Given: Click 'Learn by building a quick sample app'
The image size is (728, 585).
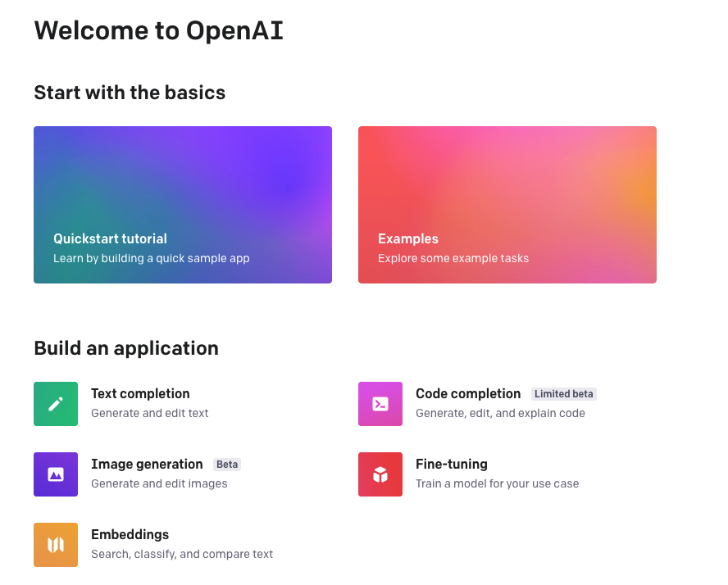Looking at the screenshot, I should pyautogui.click(x=152, y=258).
